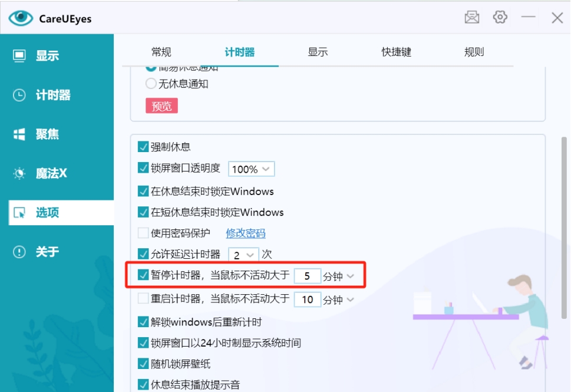571x392 pixels.
Task: Open the 修改密码 link
Action: 246,233
